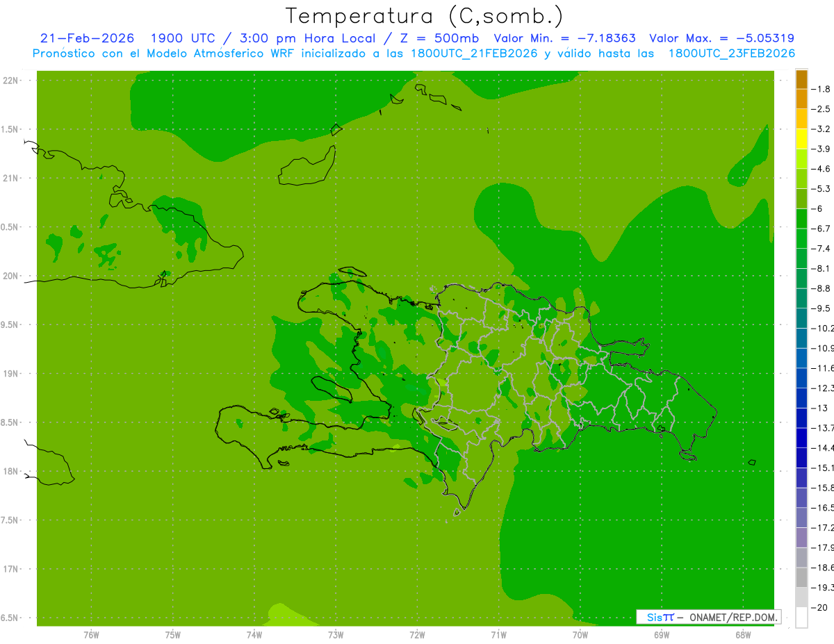
Task: Click the '72W' longitude label
Action: [x=417, y=635]
